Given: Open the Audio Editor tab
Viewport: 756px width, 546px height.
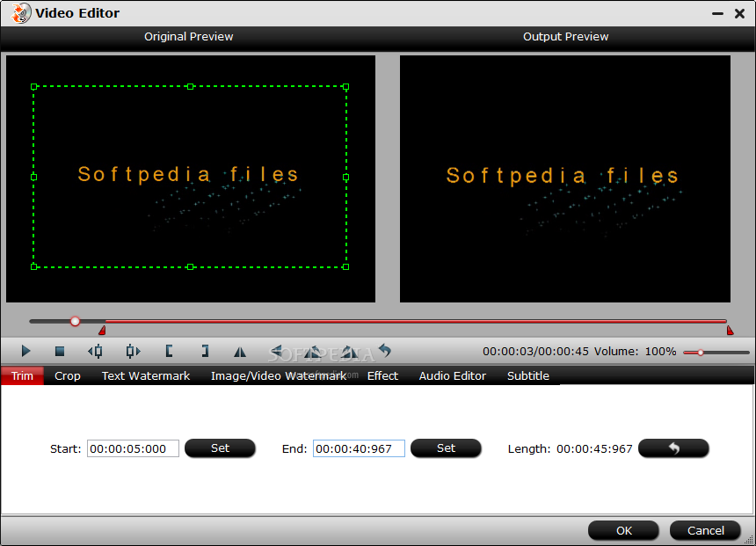Looking at the screenshot, I should click(452, 375).
